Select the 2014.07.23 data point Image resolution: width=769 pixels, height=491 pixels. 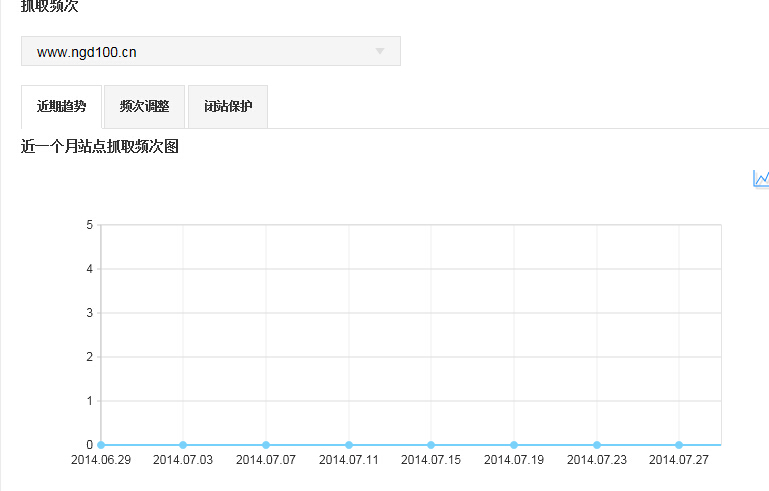click(597, 445)
